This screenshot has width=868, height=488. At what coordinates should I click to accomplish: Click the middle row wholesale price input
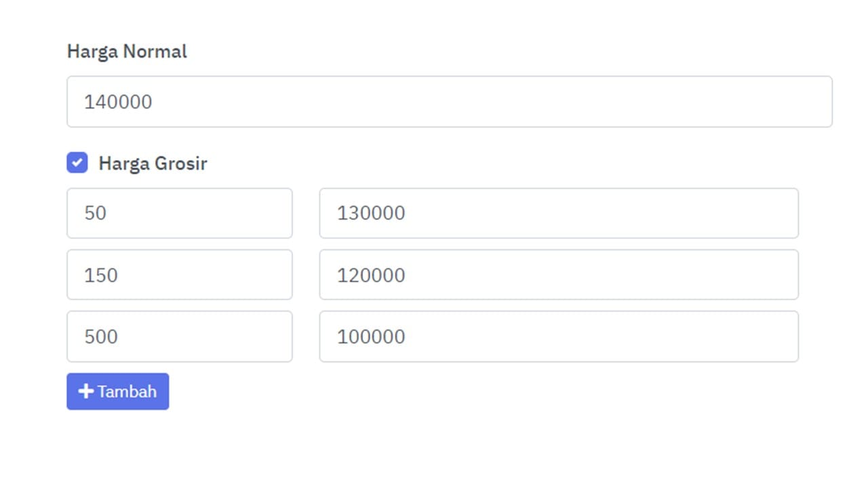(558, 274)
